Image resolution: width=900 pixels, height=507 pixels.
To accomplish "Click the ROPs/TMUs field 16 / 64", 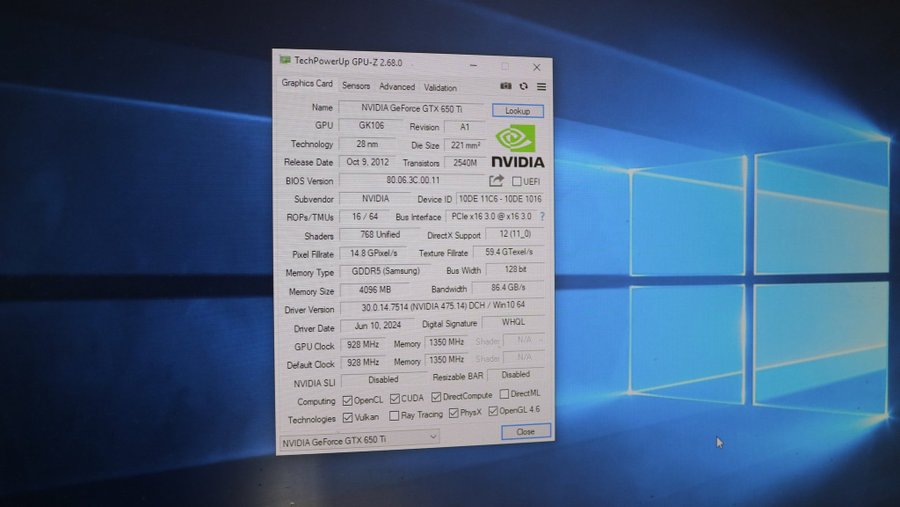I will tap(365, 216).
